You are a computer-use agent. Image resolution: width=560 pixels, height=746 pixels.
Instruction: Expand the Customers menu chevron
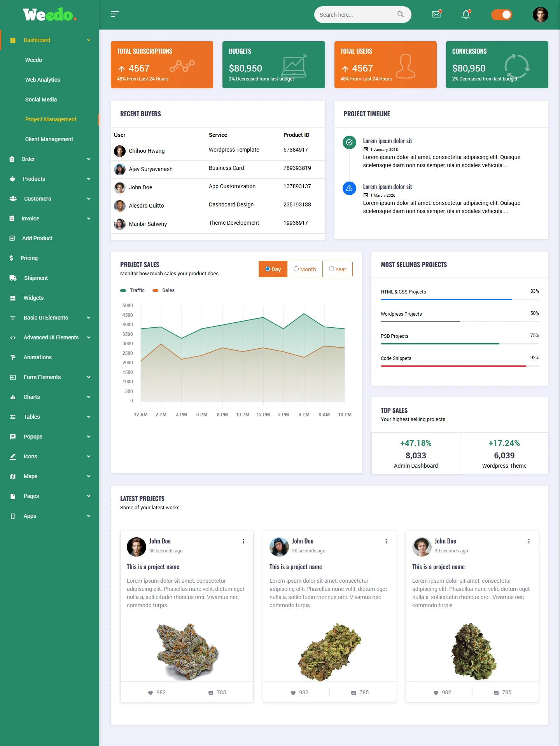(x=89, y=199)
